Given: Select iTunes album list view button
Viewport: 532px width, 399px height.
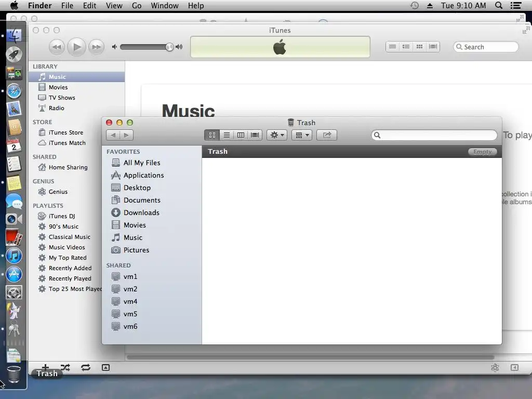Looking at the screenshot, I should coord(406,46).
